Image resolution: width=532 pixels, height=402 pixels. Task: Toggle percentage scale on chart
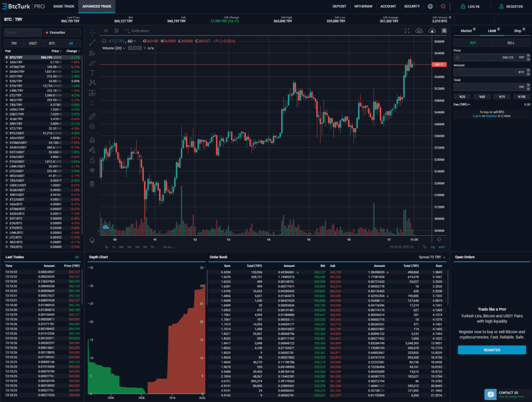425,247
